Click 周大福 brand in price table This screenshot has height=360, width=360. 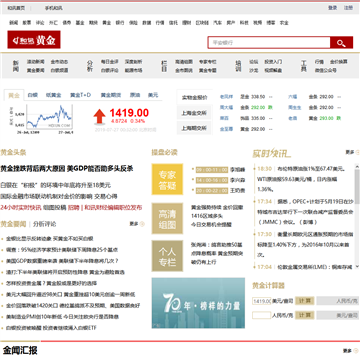tap(226, 107)
